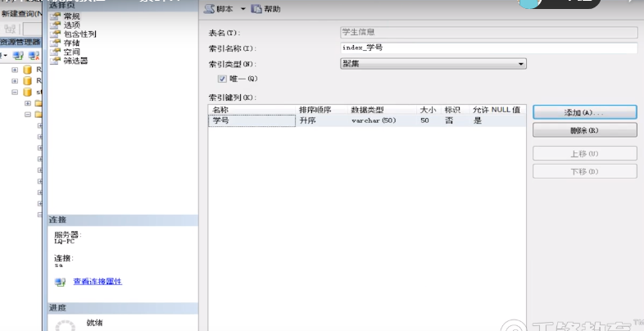Click the 标识 column header

454,110
